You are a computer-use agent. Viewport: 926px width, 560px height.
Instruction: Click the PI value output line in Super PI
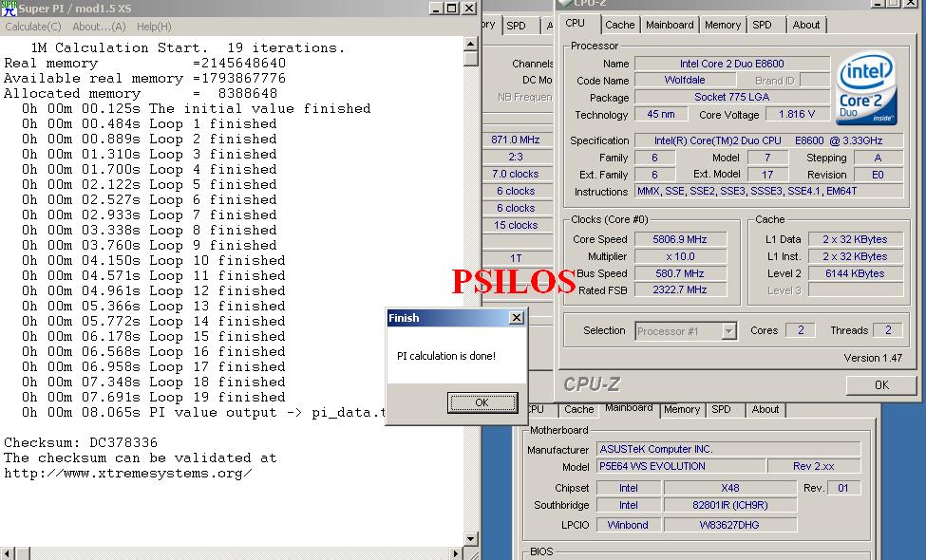click(x=203, y=413)
